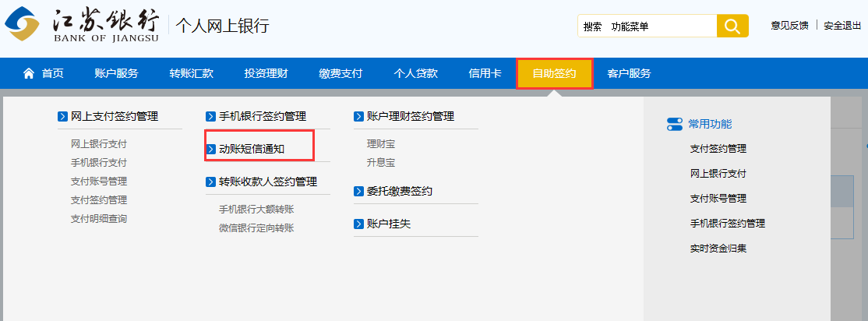Expand 转账收款人签约管理 section
The height and width of the screenshot is (321, 868).
(267, 182)
